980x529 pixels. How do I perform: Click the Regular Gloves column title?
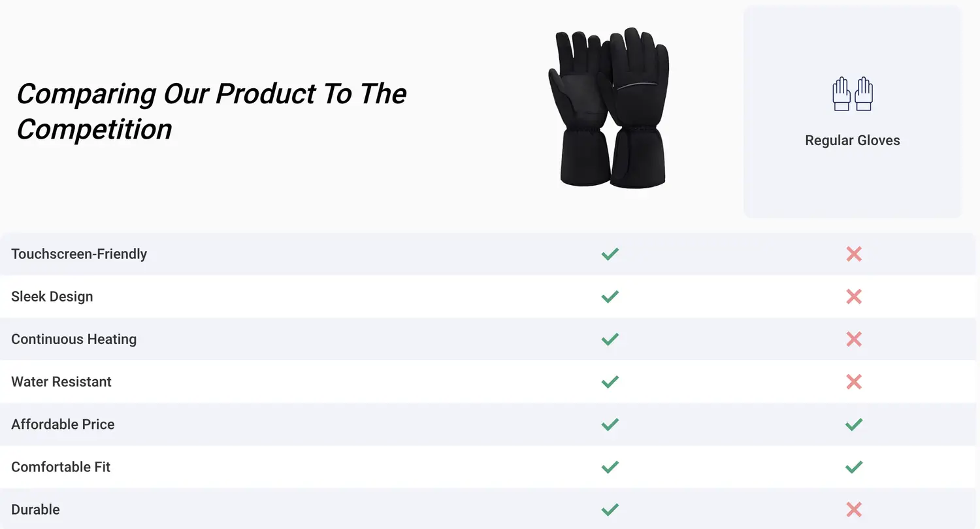coord(852,141)
